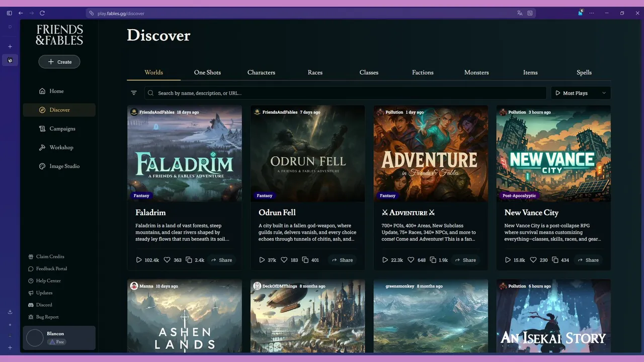Image resolution: width=644 pixels, height=362 pixels.
Task: Click the FriendsAndFables avatar on Faladrim card
Action: click(134, 112)
